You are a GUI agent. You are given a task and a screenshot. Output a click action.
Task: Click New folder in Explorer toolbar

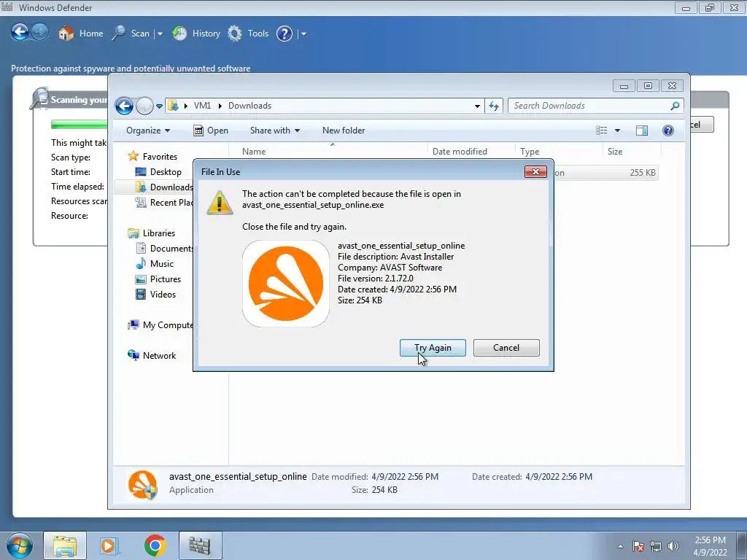(344, 131)
